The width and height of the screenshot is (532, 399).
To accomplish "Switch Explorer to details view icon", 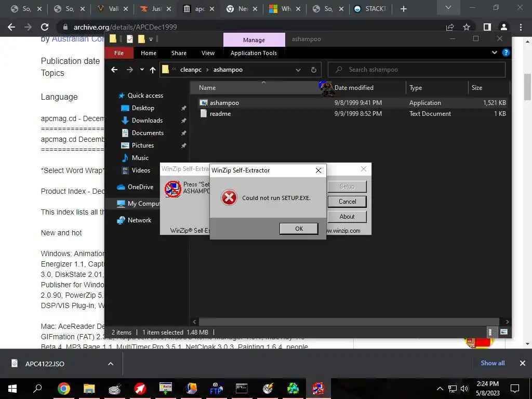I will pos(490,332).
